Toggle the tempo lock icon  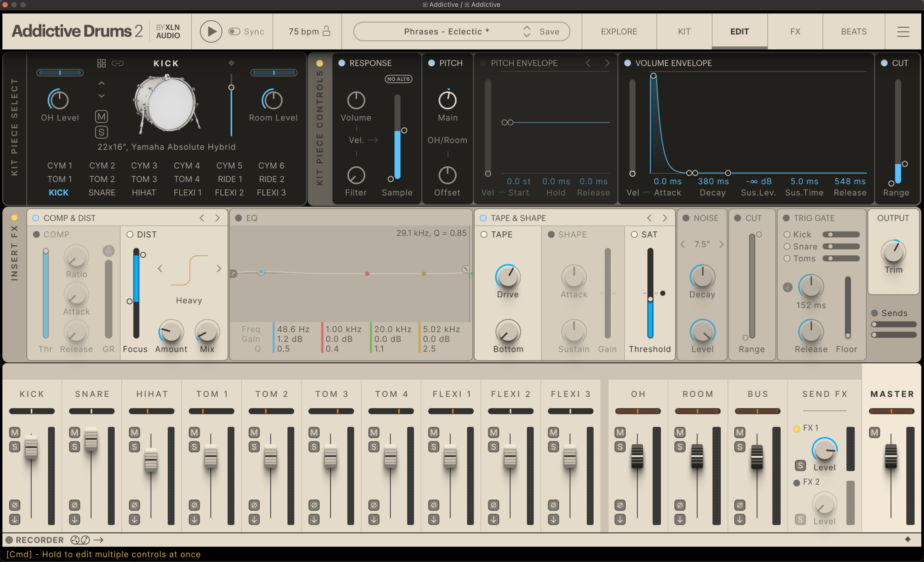[x=327, y=31]
